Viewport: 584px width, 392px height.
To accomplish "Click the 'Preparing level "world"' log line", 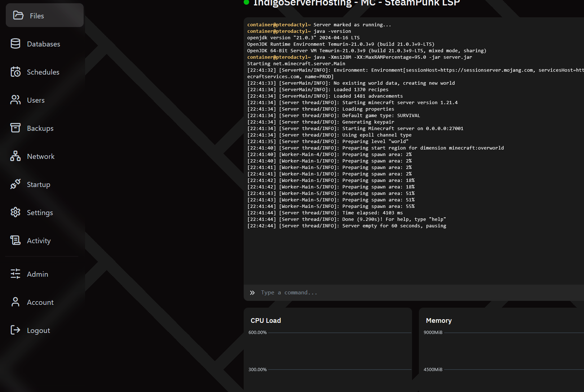I will point(328,141).
